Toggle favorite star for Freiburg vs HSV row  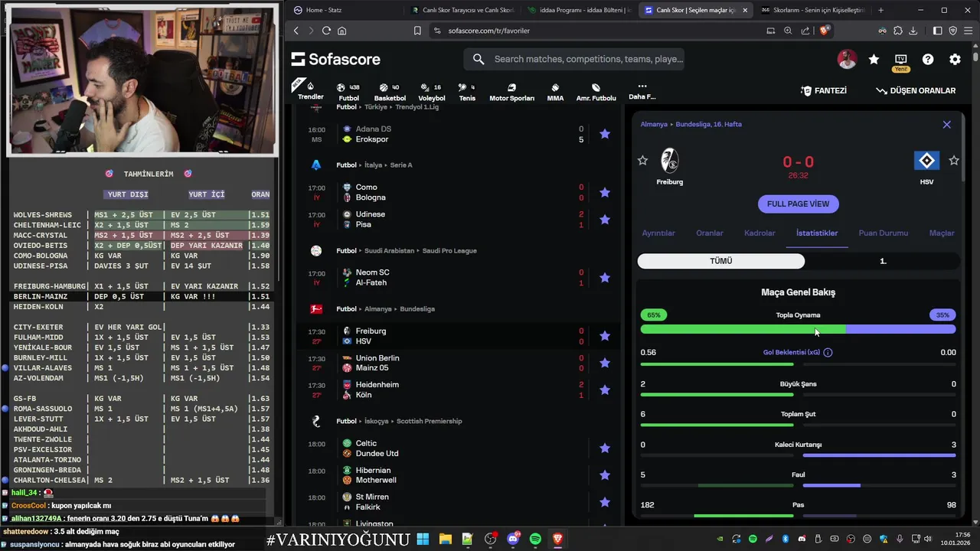coord(605,335)
